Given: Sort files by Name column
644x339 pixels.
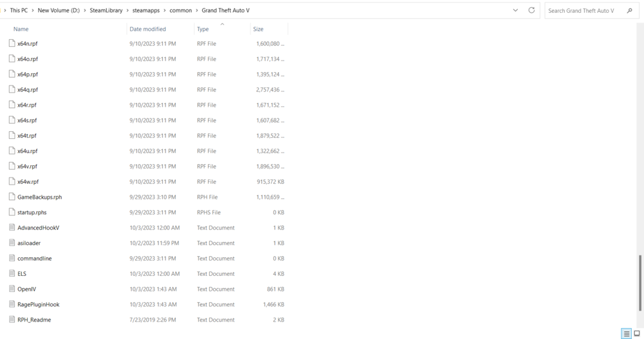Looking at the screenshot, I should 21,29.
